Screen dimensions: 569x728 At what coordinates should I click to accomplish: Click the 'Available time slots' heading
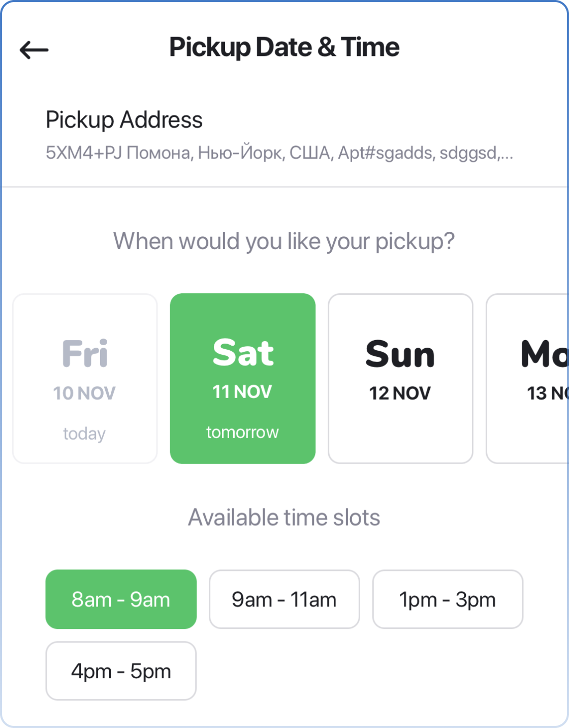[x=284, y=518]
